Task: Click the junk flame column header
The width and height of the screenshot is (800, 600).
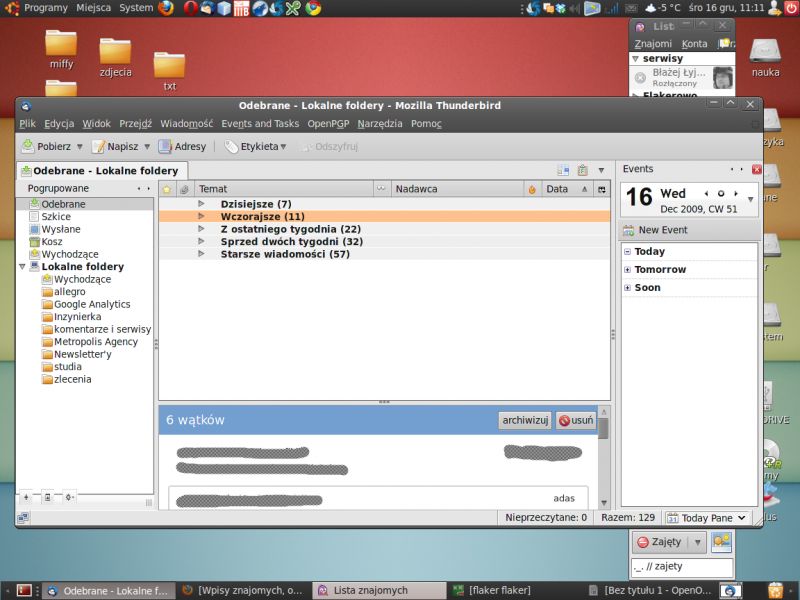Action: click(532, 189)
